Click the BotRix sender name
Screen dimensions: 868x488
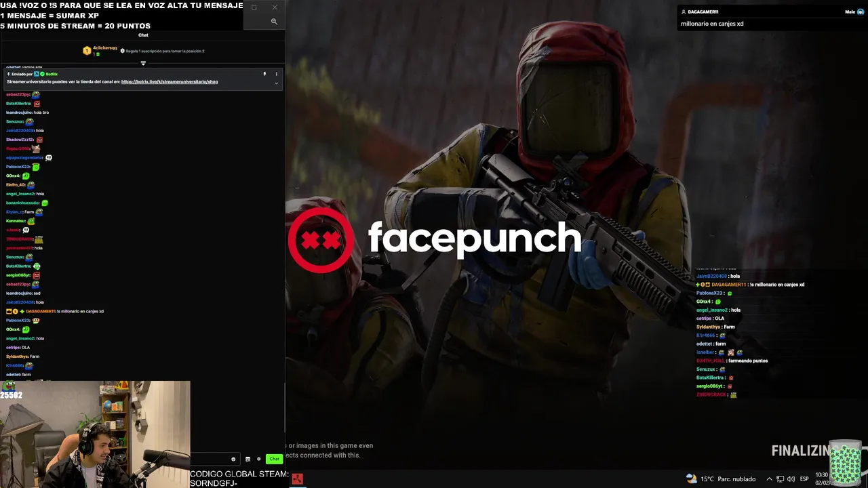(x=52, y=74)
